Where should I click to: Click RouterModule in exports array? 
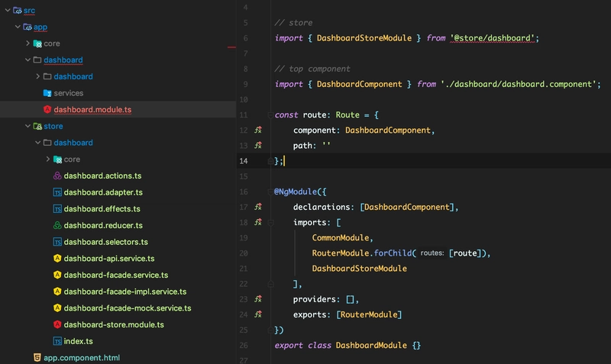[x=369, y=314]
